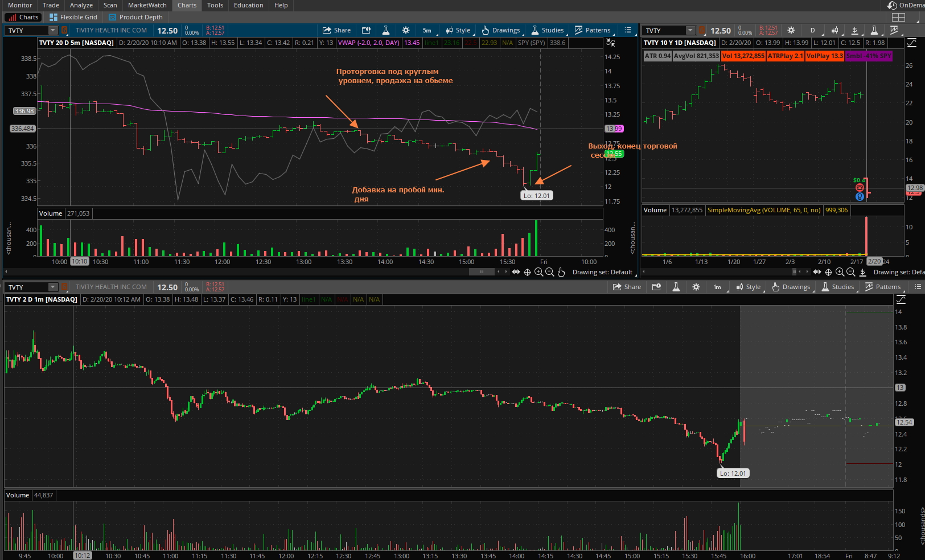Click the 10:10 time marker on 5m chart
The width and height of the screenshot is (925, 560).
80,262
